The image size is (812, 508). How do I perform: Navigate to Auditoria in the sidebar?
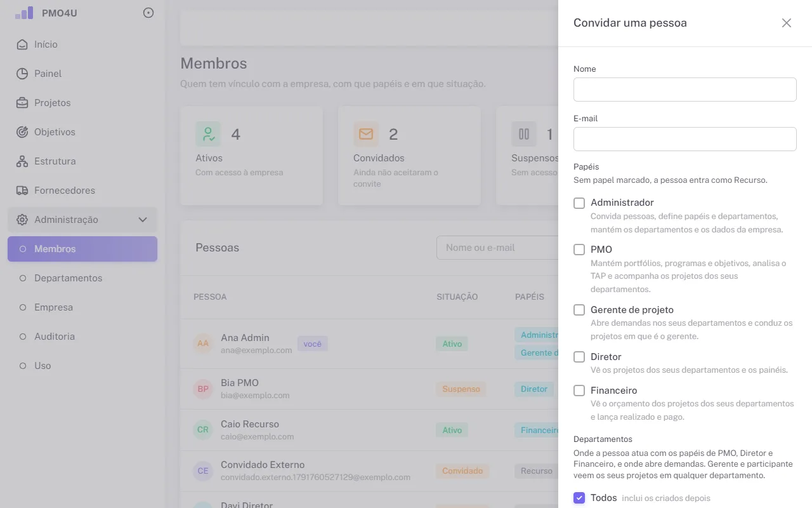click(x=82, y=337)
